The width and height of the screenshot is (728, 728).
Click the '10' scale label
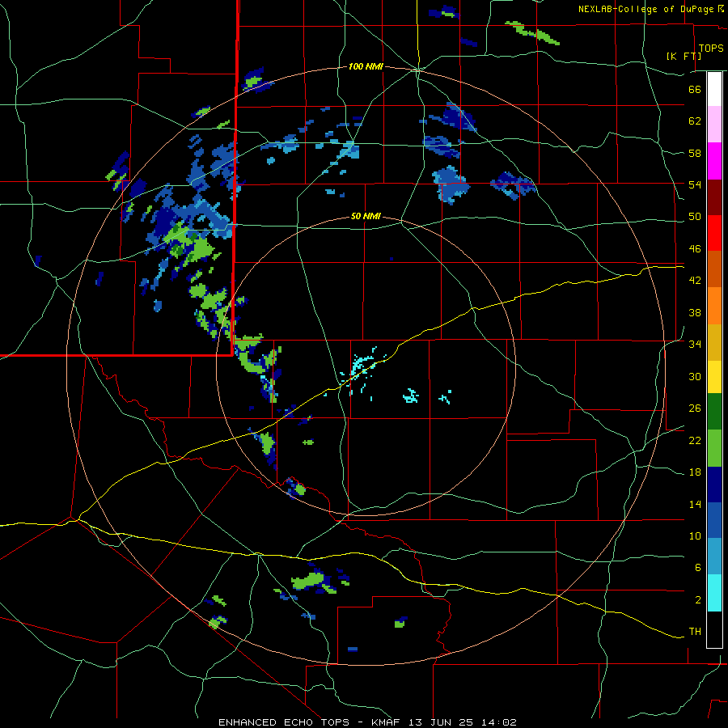pyautogui.click(x=695, y=535)
